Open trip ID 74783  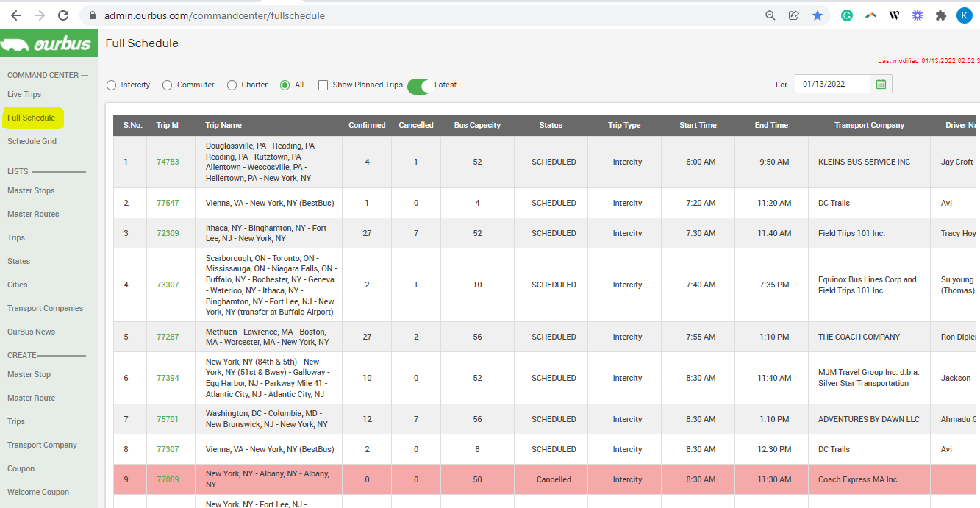tap(168, 162)
